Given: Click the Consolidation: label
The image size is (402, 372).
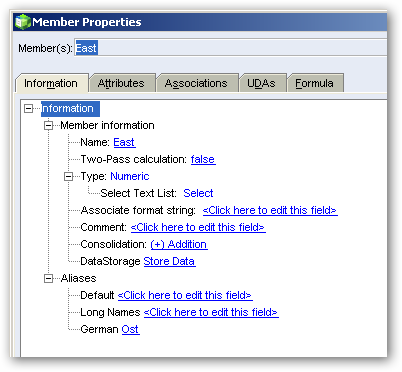Looking at the screenshot, I should (113, 245).
